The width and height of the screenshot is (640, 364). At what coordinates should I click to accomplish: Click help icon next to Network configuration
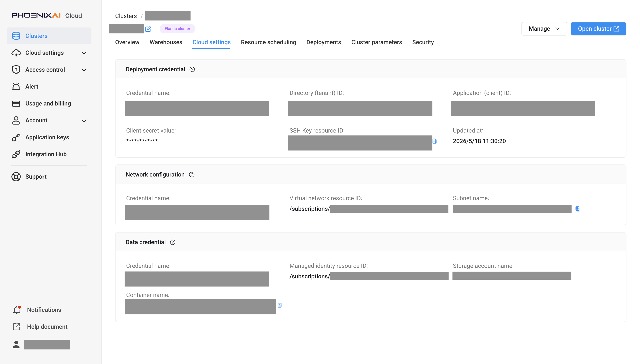click(x=192, y=175)
